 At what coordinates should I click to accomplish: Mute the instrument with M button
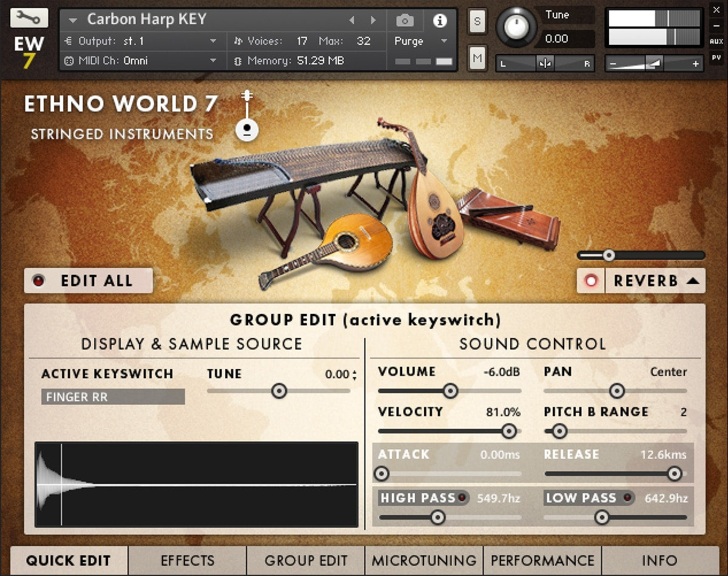(477, 58)
